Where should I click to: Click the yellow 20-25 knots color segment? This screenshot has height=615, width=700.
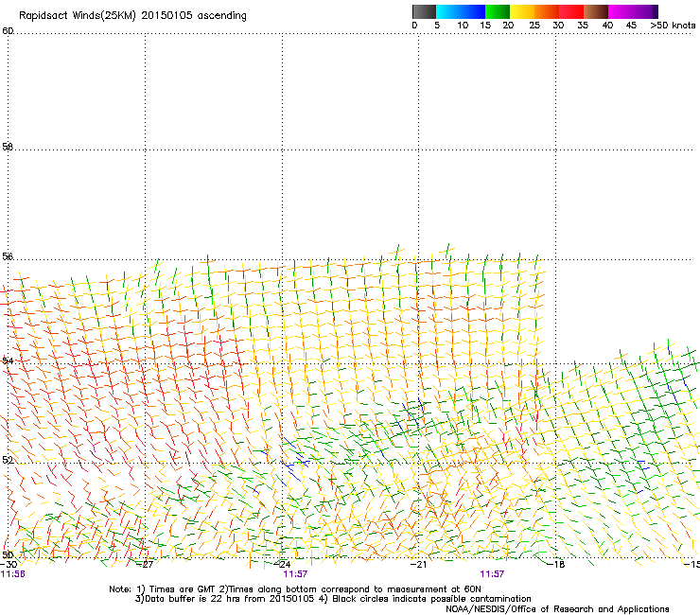click(x=522, y=11)
